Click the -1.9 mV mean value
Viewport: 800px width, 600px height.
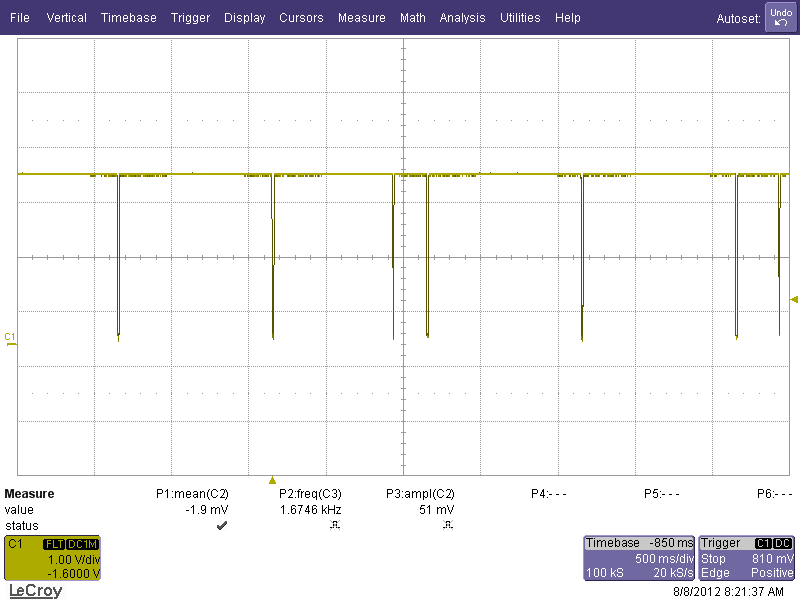207,510
